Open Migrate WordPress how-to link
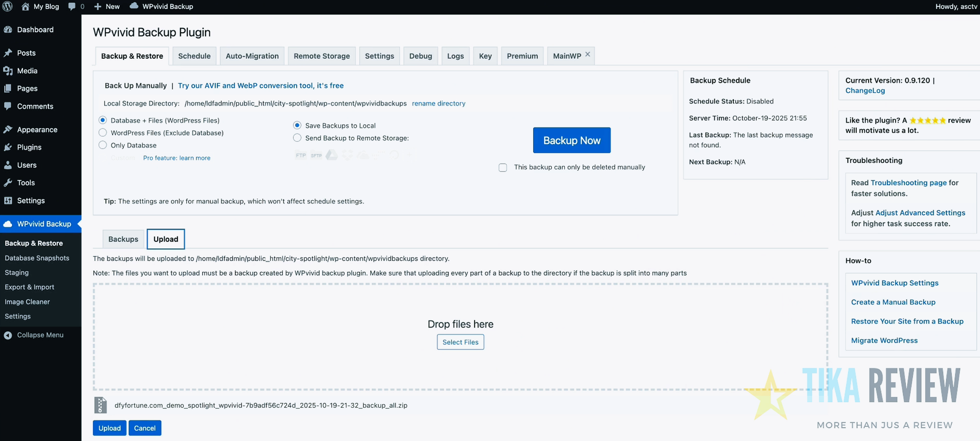980x441 pixels. pyautogui.click(x=884, y=340)
